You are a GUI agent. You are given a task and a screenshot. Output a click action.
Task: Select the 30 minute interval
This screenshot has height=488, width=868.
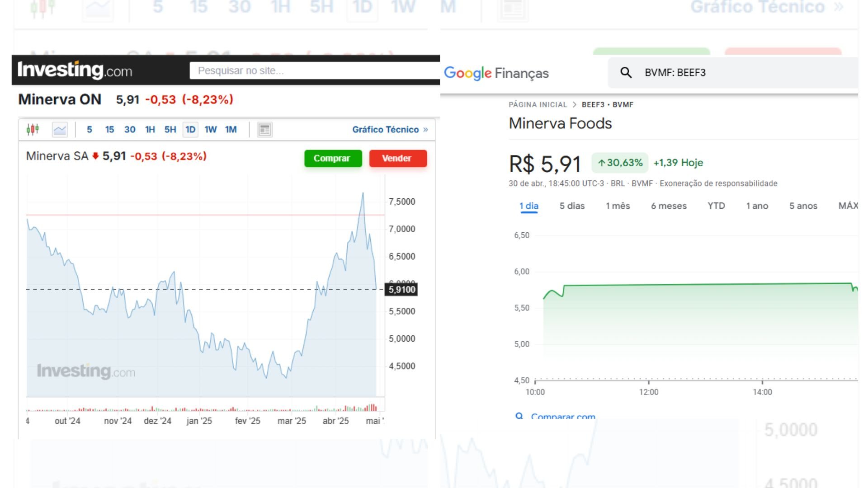click(x=130, y=130)
